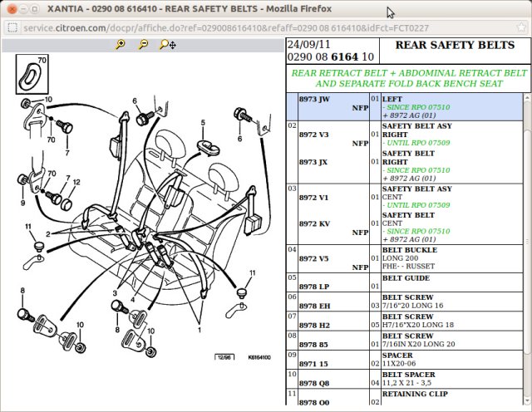This screenshot has width=532, height=412.
Task: Select part number 8978 EH
Action: (314, 306)
